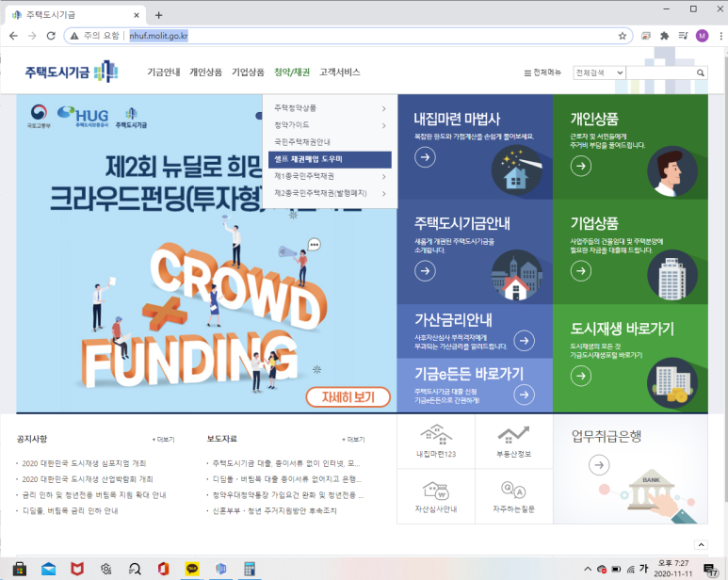Click the 주의 요함 security warning
Screen dimensions: 728x580
point(95,36)
